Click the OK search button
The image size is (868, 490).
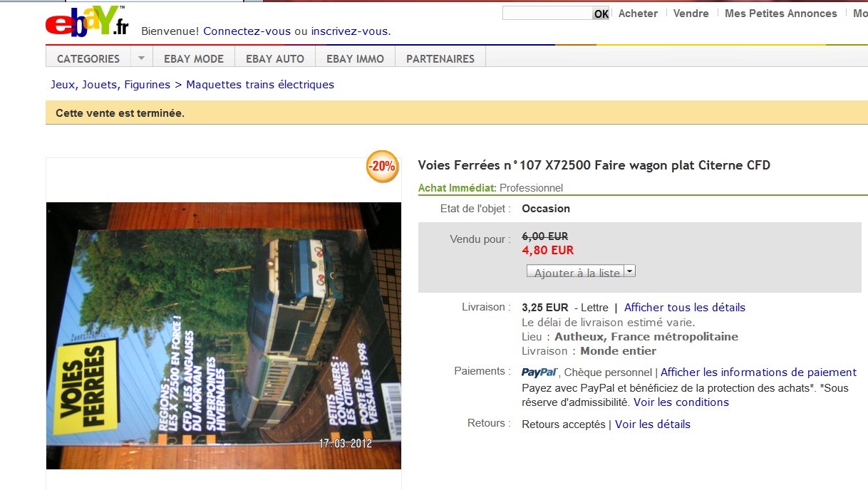(601, 14)
